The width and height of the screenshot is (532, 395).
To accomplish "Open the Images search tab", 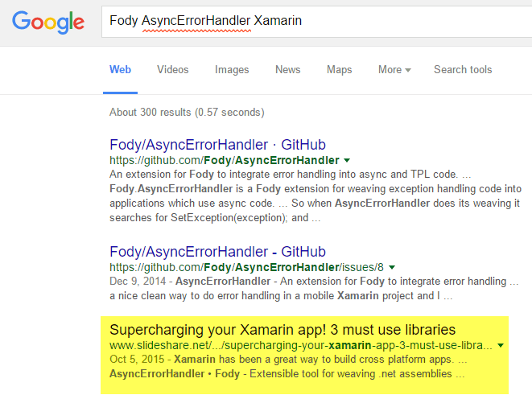I will tap(232, 70).
